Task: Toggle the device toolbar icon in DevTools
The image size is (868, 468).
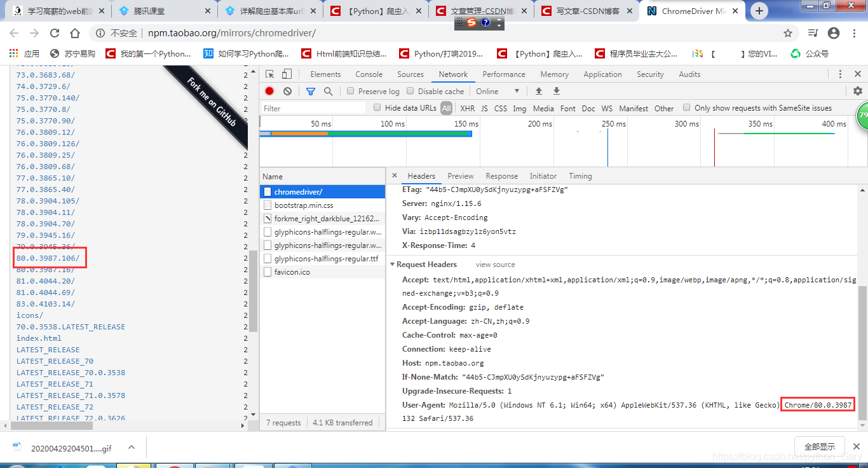Action: 287,74
